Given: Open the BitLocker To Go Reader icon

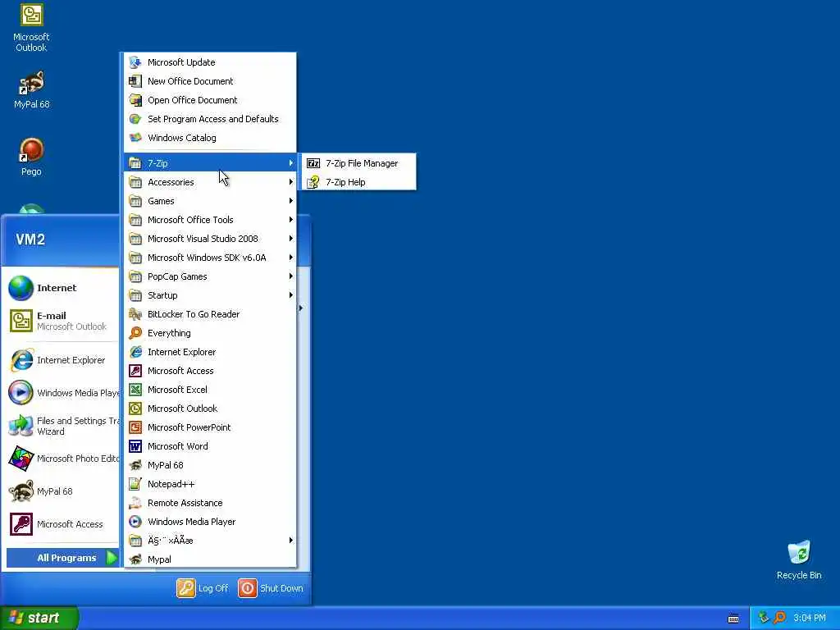Looking at the screenshot, I should click(x=135, y=314).
